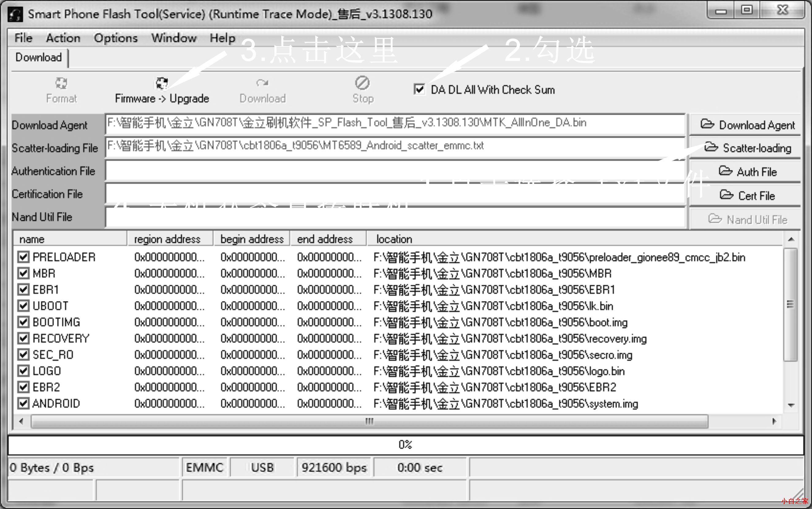Click the 921600 bps status cell
The image size is (812, 509).
334,467
